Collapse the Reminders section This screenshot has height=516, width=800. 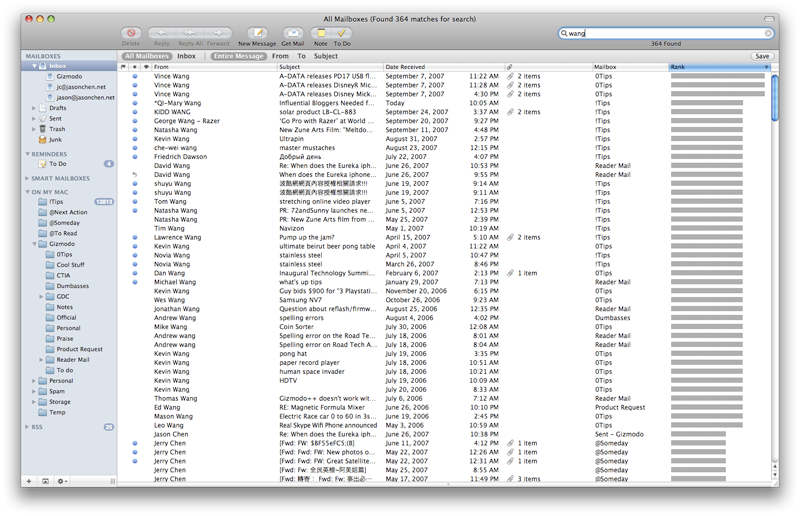point(27,154)
